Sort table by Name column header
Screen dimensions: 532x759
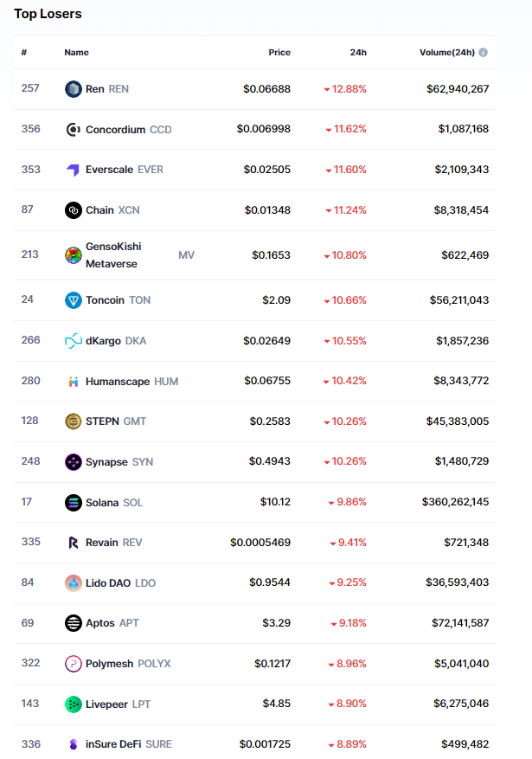[76, 53]
